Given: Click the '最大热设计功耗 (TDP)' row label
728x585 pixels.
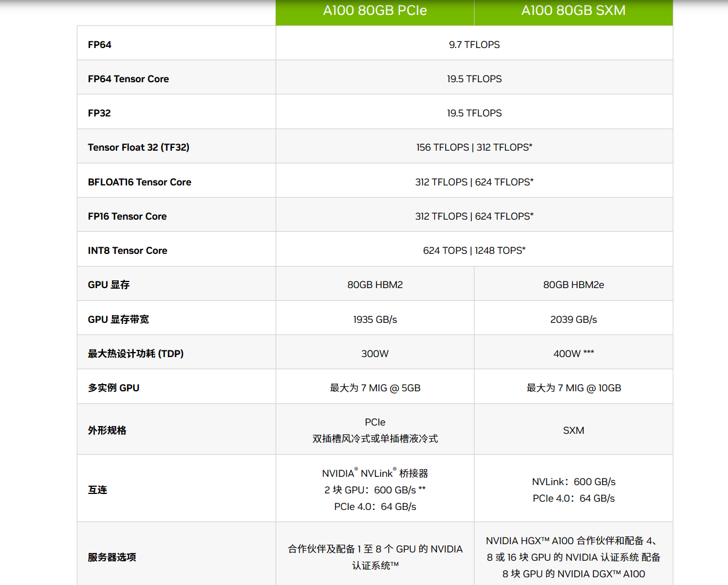Looking at the screenshot, I should tap(136, 354).
